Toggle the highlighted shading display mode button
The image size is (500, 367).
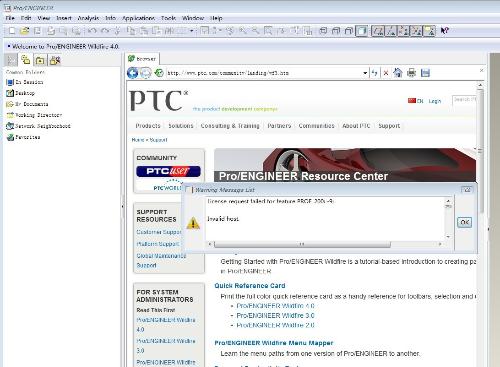tap(362, 31)
